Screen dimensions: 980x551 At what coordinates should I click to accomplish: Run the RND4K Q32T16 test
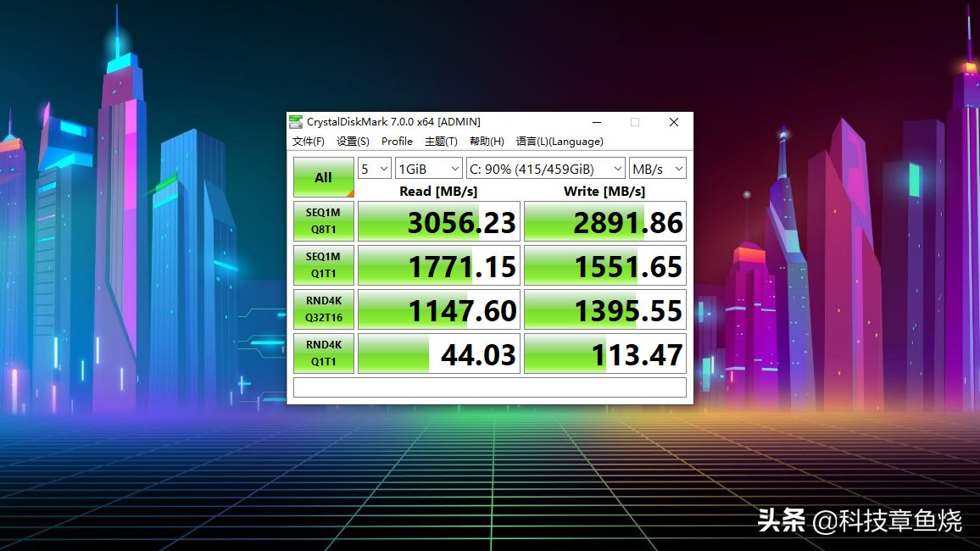click(x=324, y=309)
